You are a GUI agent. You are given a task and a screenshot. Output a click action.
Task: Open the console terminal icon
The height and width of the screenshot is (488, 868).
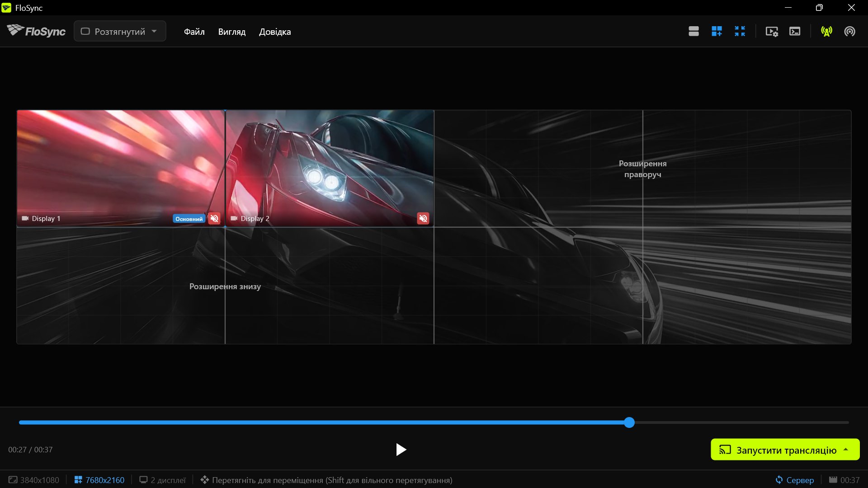[795, 31]
